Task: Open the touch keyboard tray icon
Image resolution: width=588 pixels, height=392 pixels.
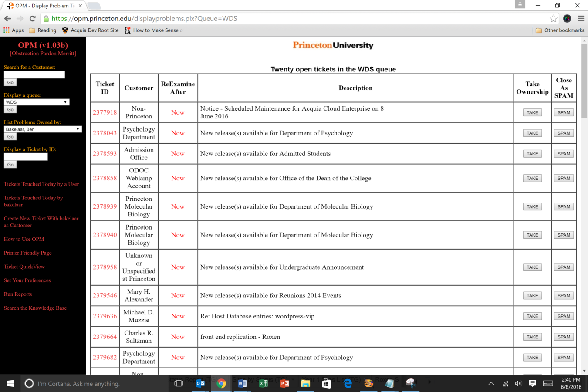Action: (548, 384)
